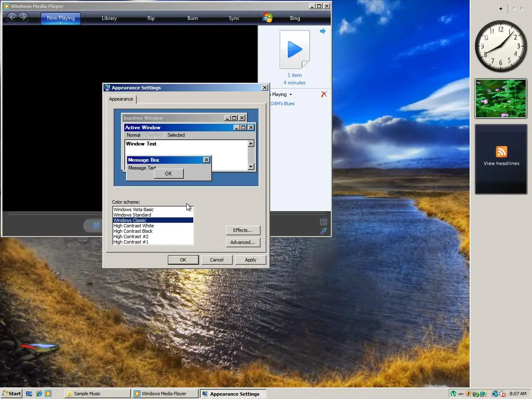Click the Appearance Settings taskbar button
The width and height of the screenshot is (532, 399).
(x=233, y=394)
